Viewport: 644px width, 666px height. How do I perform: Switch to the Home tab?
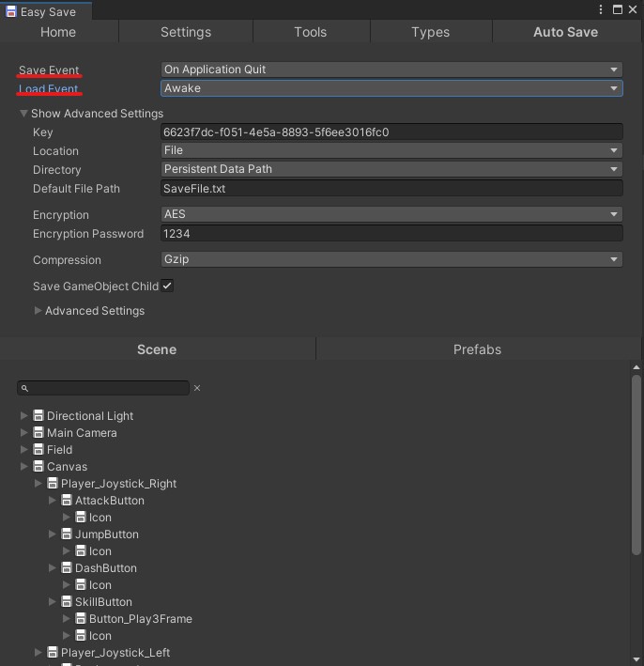click(58, 32)
